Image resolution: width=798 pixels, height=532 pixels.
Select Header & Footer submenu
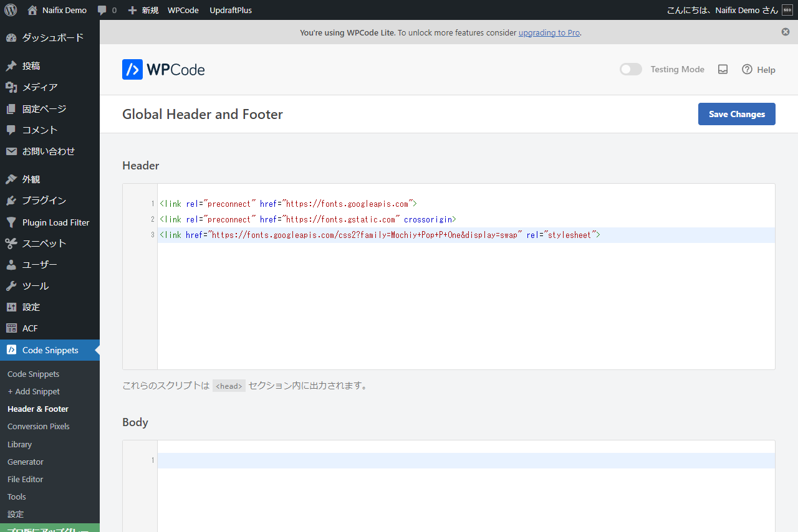click(38, 409)
